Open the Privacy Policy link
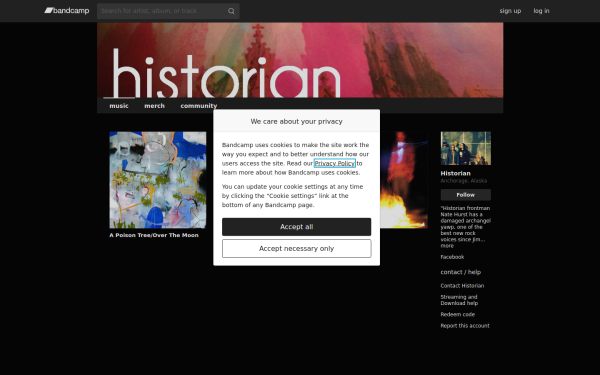 [335, 163]
